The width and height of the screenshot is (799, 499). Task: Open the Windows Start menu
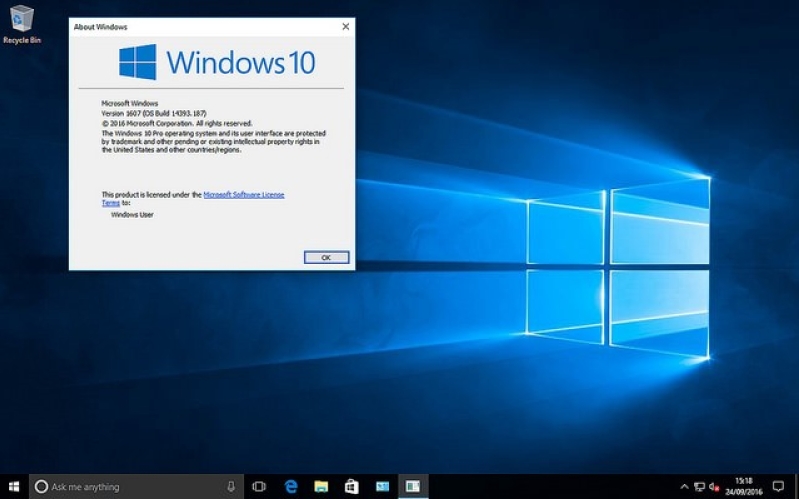coord(14,487)
